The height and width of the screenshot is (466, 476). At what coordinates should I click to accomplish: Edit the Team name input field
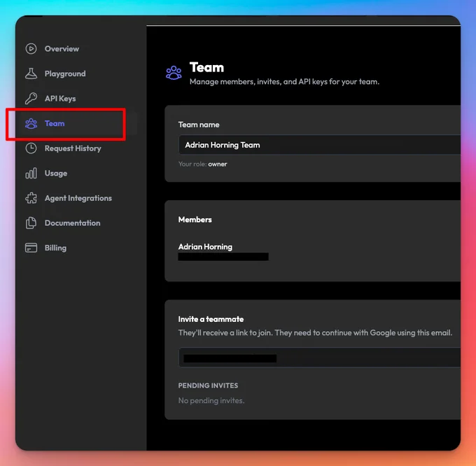click(x=319, y=145)
